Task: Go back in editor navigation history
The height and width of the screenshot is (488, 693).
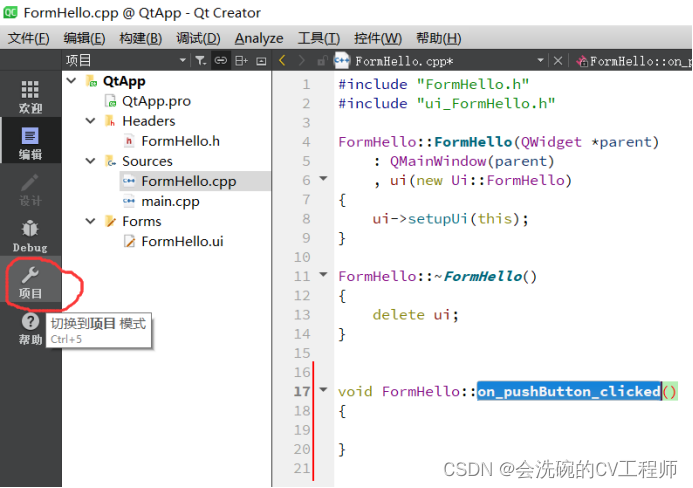Action: point(282,60)
